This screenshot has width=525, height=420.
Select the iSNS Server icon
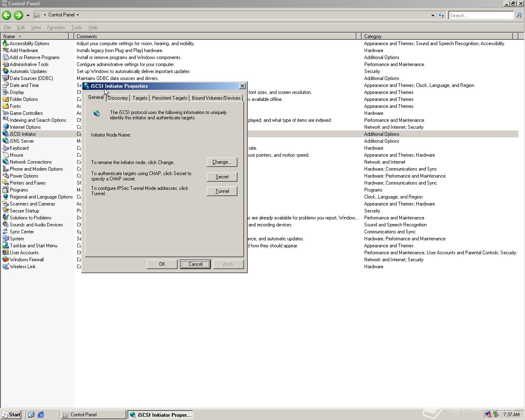pos(5,141)
